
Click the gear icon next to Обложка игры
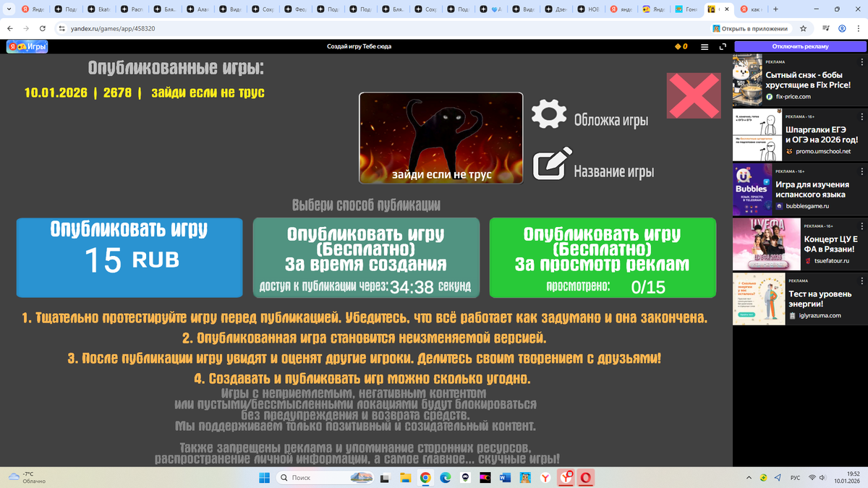pos(549,114)
